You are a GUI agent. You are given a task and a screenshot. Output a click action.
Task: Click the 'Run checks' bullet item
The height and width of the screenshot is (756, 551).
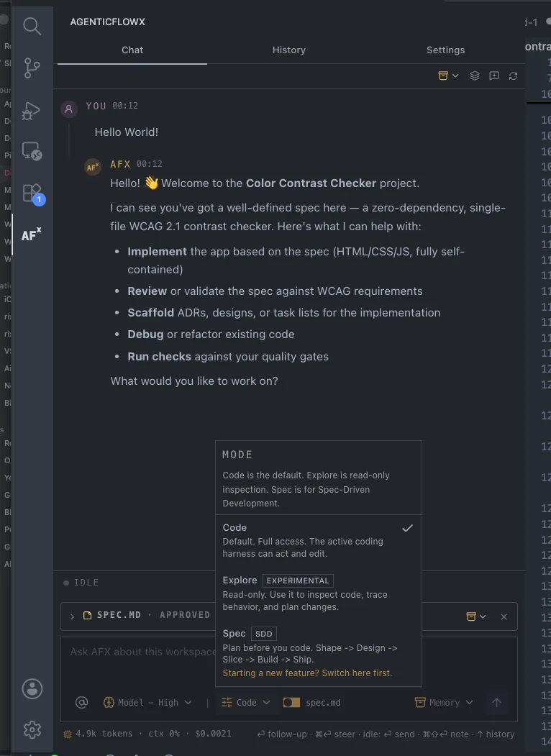click(228, 357)
